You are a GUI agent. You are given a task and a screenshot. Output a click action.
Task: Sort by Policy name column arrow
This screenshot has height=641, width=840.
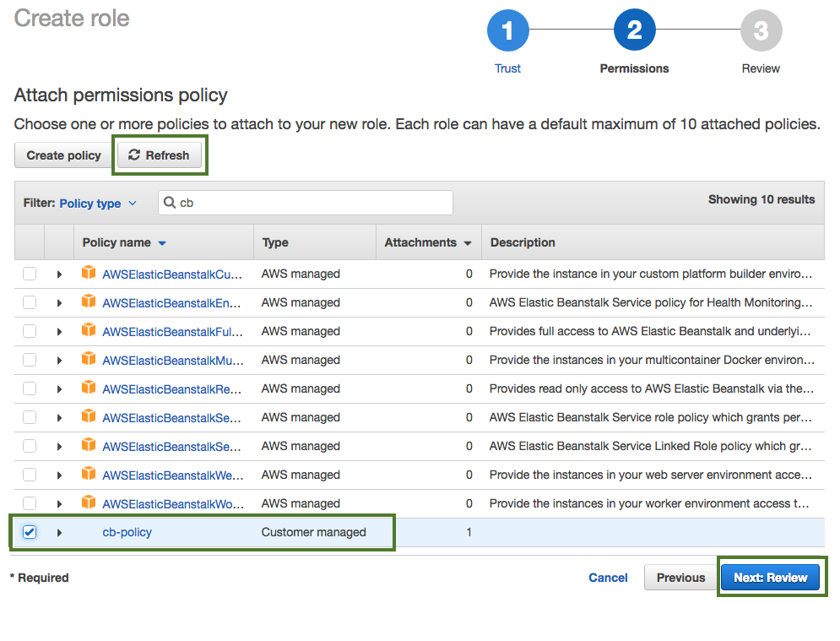[162, 243]
